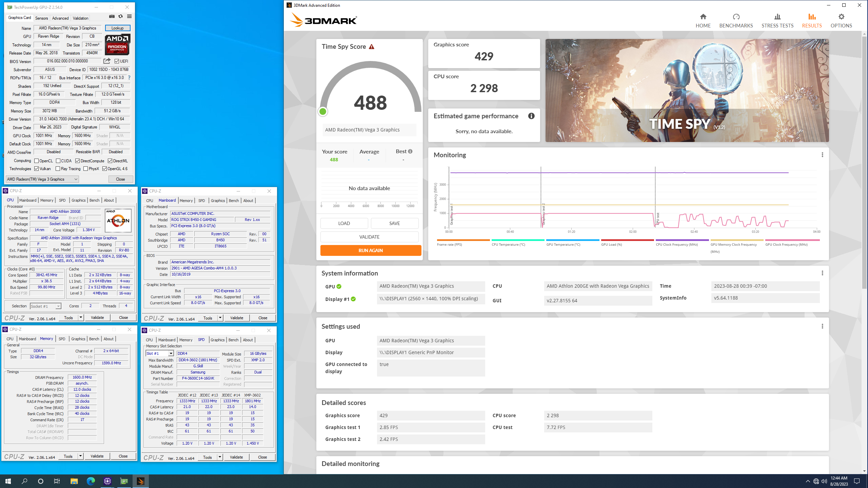Click the AMD Radeon Graphics logo in GPU-Z
The image size is (868, 488).
[x=117, y=44]
